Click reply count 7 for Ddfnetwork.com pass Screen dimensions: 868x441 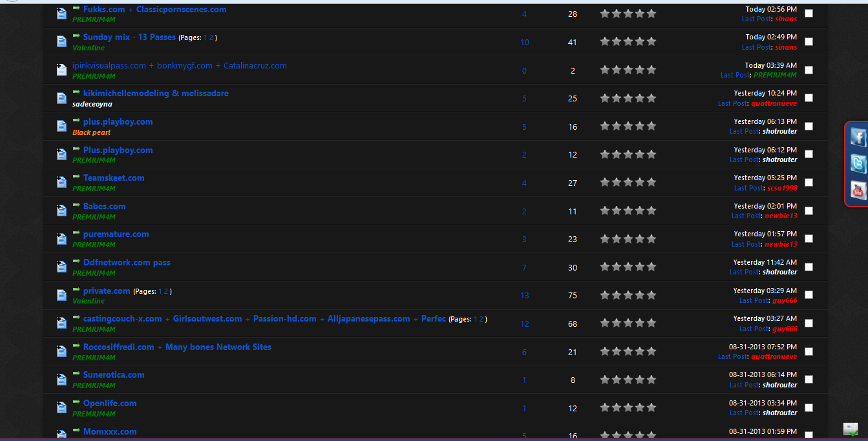pyautogui.click(x=524, y=267)
